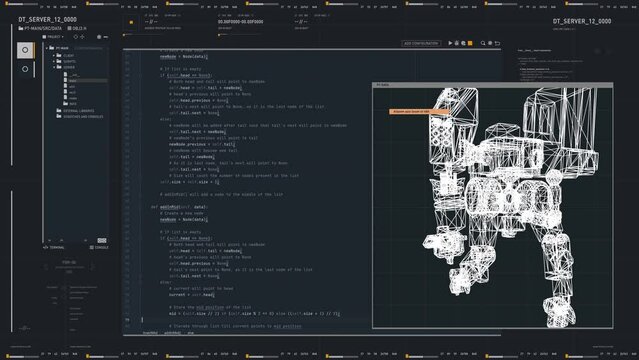Collapse the PT-MAIN root folder

coord(47,48)
